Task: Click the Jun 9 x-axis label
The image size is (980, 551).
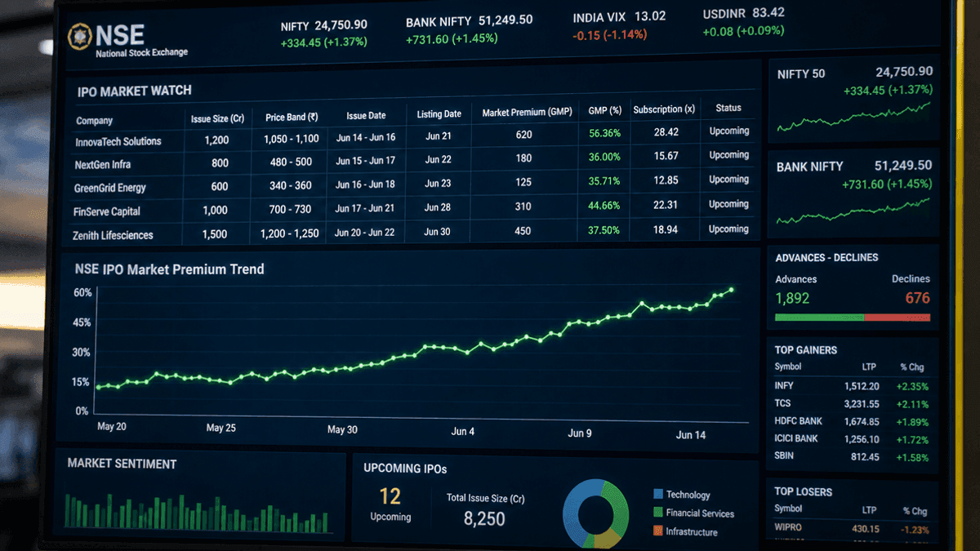Action: point(580,433)
